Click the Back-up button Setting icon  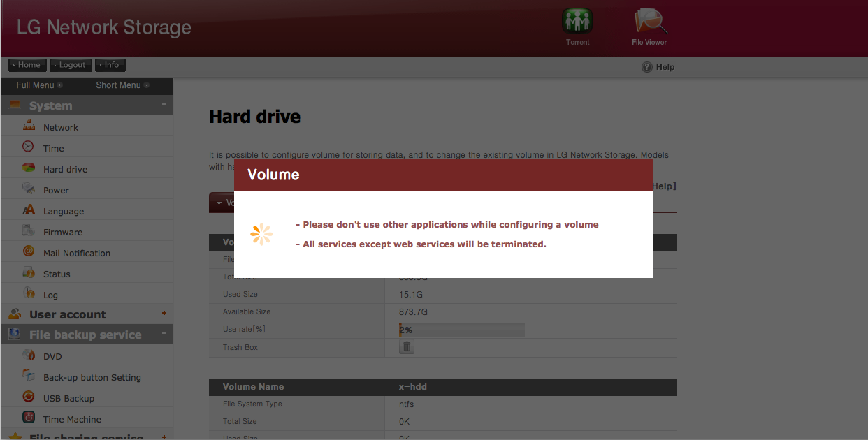coord(29,376)
